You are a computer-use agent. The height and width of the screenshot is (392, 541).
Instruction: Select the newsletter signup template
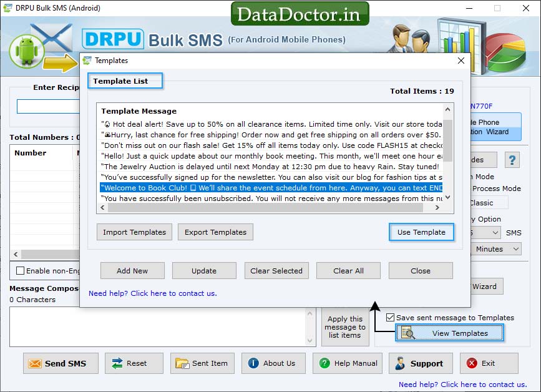click(271, 177)
